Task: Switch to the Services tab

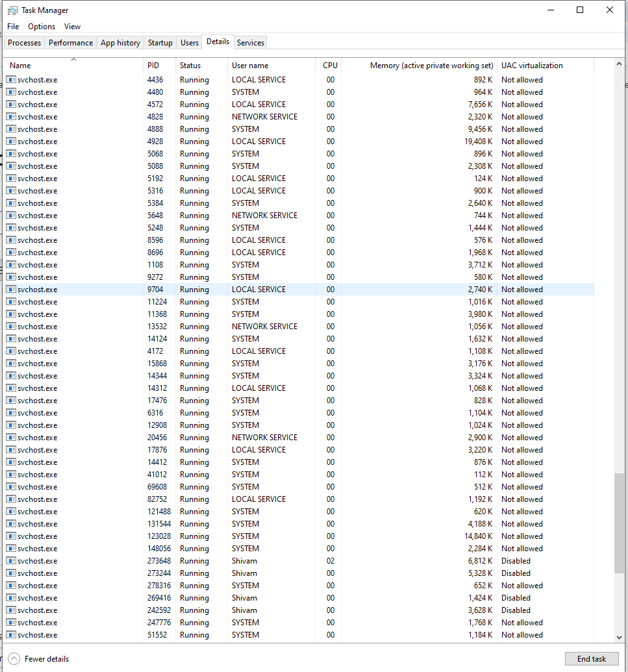Action: (x=251, y=43)
